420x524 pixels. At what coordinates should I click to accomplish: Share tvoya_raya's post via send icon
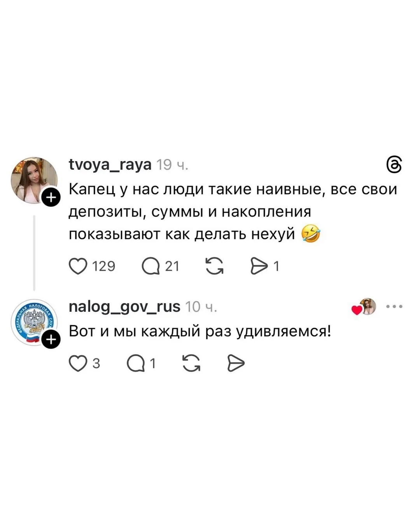coord(259,266)
